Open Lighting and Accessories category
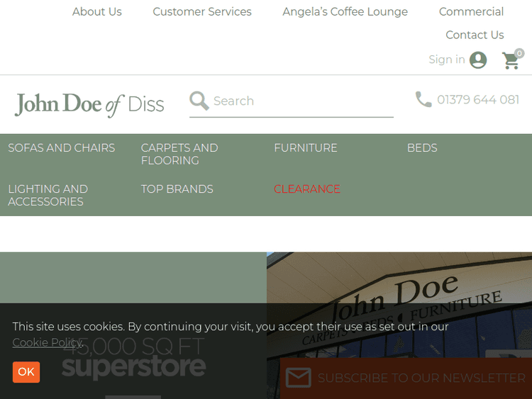This screenshot has width=532, height=399. click(x=48, y=195)
